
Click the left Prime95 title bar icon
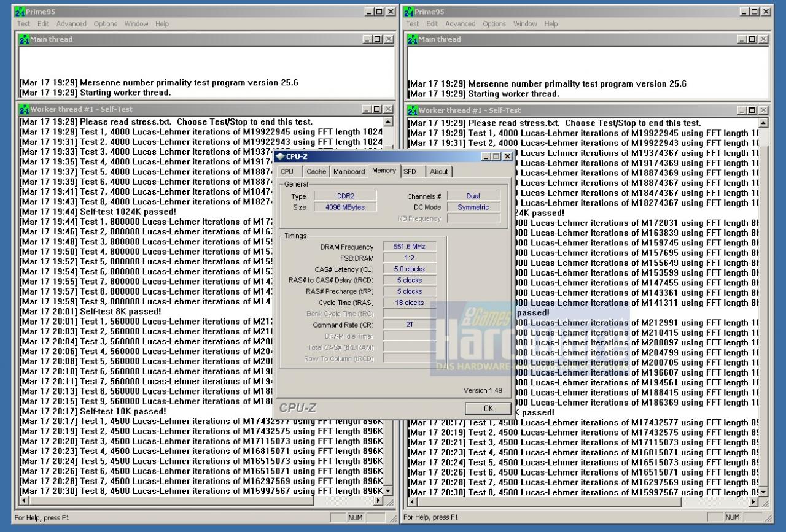[20, 12]
